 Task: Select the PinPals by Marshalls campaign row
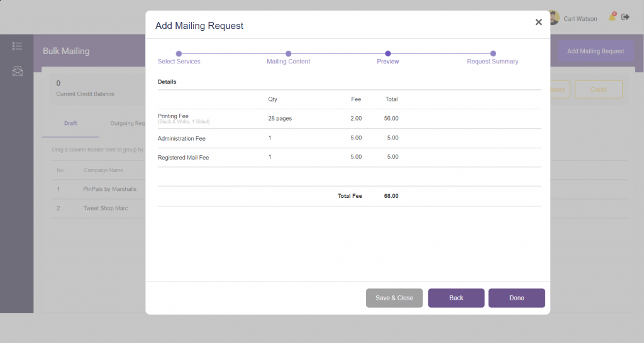point(109,189)
